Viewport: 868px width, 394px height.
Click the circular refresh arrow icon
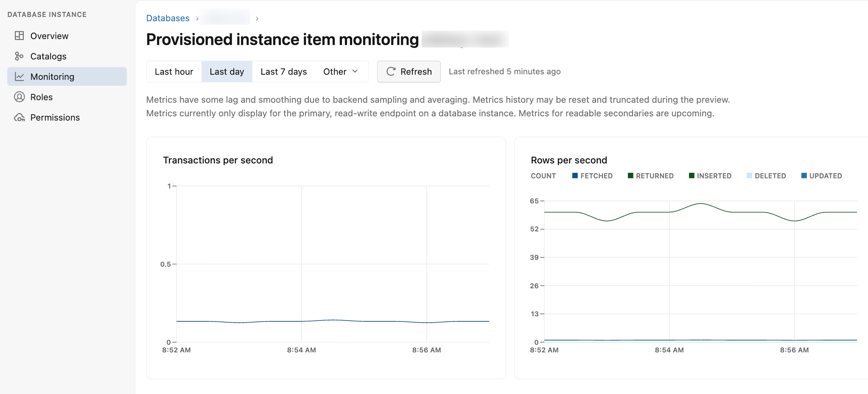391,71
